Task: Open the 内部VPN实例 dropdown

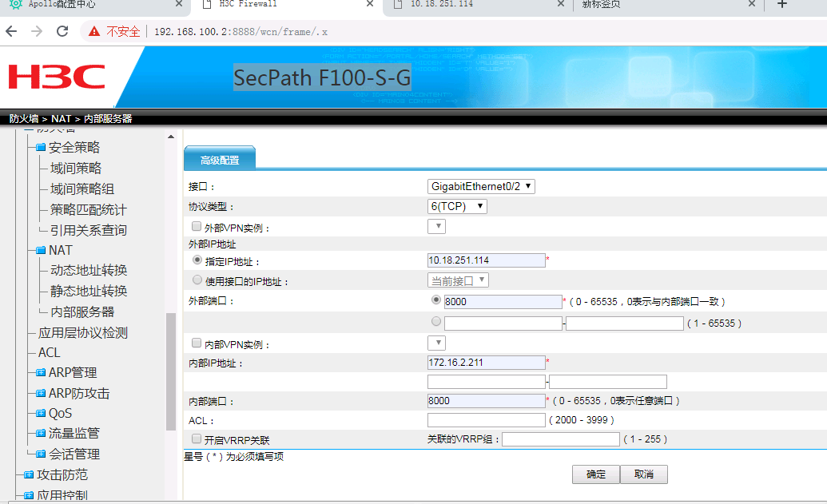Action: click(x=436, y=343)
